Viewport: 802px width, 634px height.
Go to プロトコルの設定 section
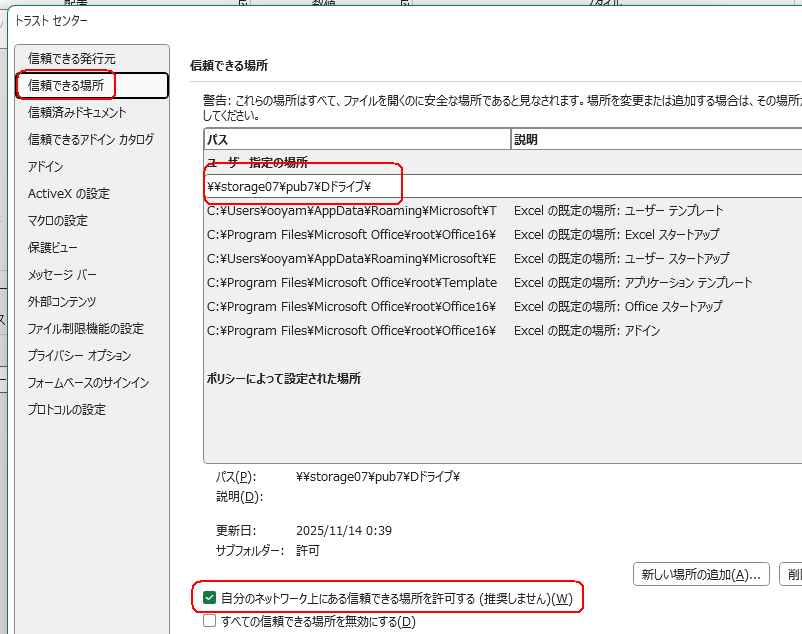[x=67, y=410]
